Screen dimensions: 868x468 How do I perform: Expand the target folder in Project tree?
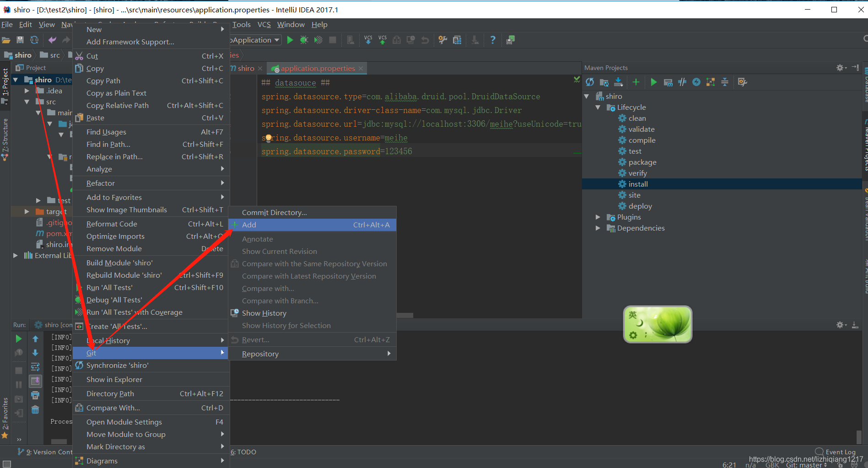point(27,212)
